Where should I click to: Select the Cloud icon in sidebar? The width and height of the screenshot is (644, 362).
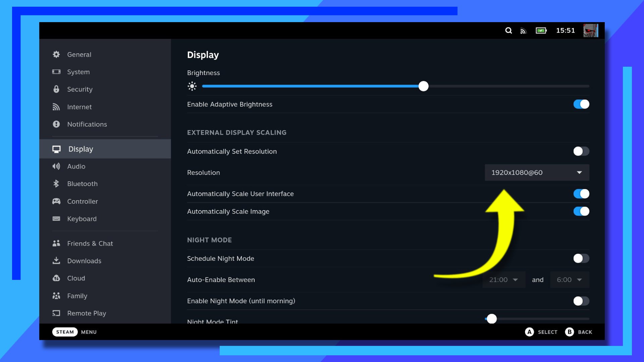tap(56, 278)
